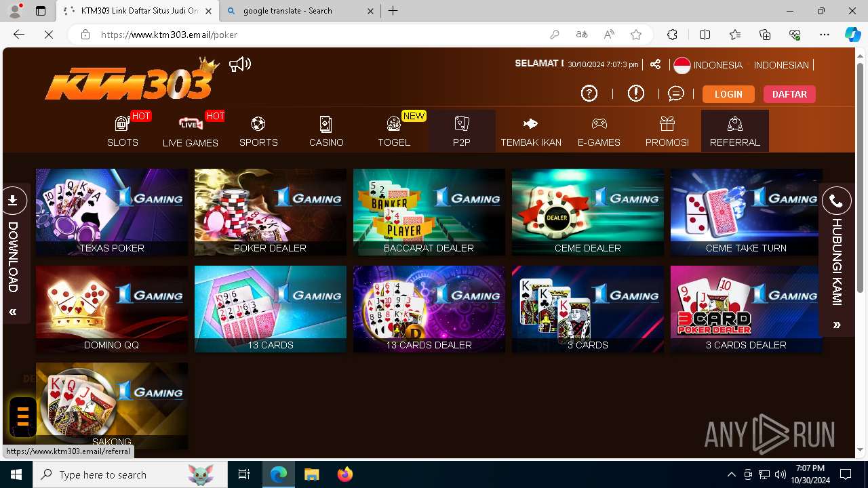Screen dimensions: 868x488
Task: Open the tab actions menu icon
Action: point(41,11)
